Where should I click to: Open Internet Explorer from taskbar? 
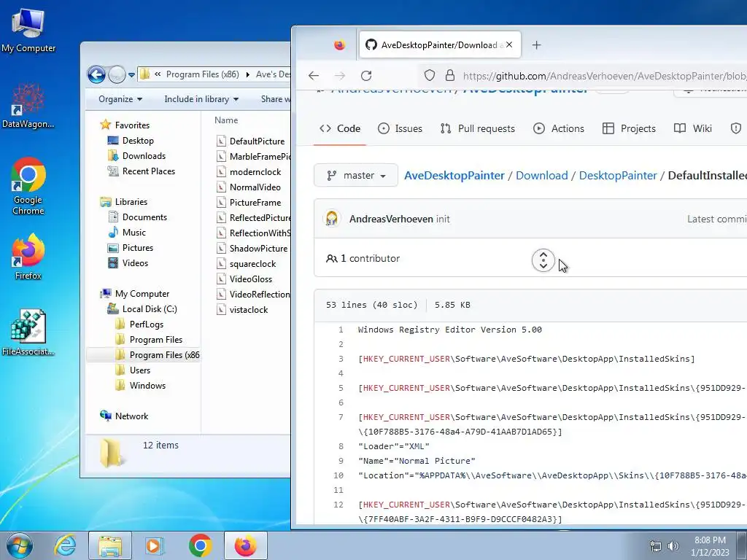[65, 545]
